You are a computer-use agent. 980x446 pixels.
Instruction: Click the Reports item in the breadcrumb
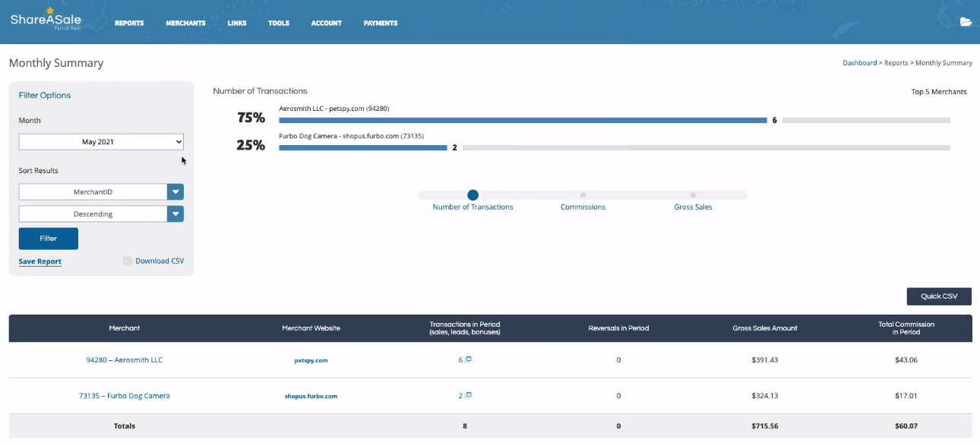[x=896, y=63]
